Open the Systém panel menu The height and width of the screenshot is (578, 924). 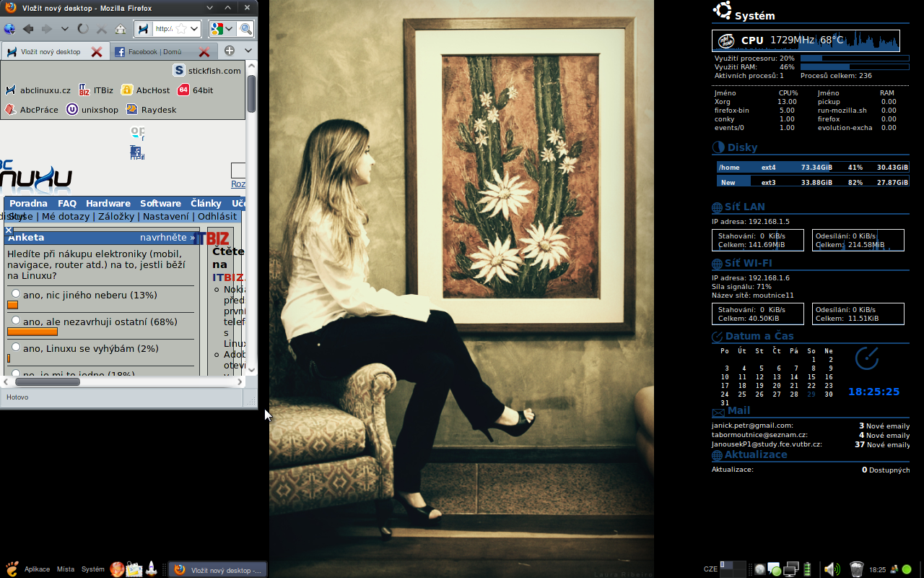coord(92,569)
